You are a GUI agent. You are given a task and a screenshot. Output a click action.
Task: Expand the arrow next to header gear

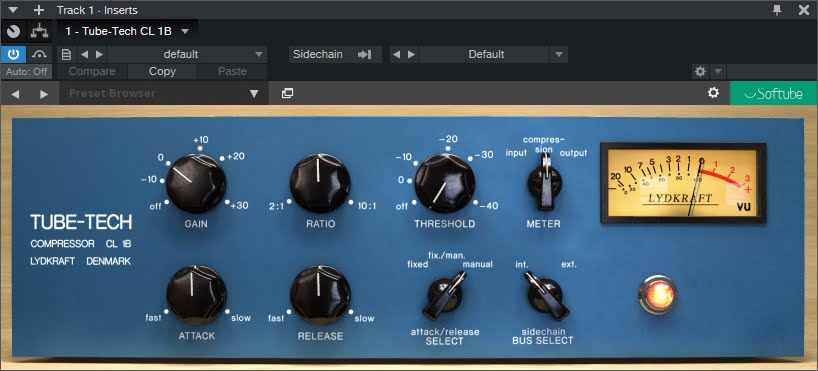[x=718, y=71]
